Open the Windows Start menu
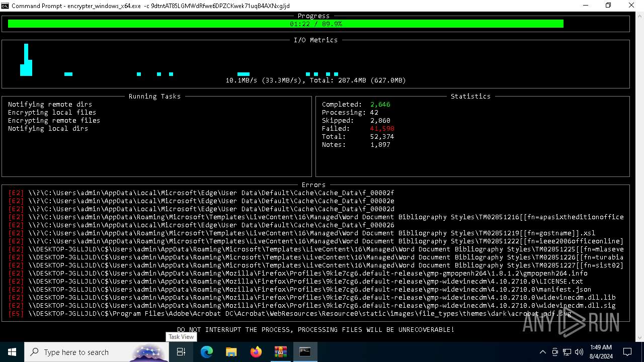This screenshot has width=644, height=362. pyautogui.click(x=12, y=352)
